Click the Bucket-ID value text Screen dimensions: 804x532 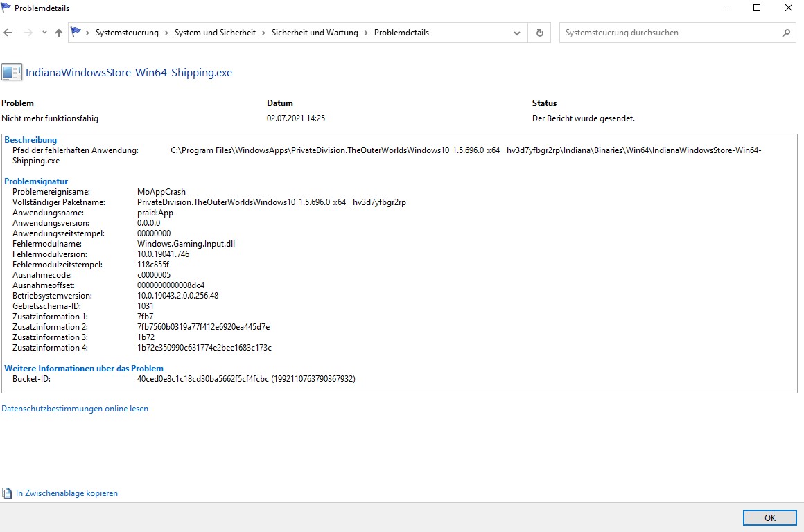point(246,379)
